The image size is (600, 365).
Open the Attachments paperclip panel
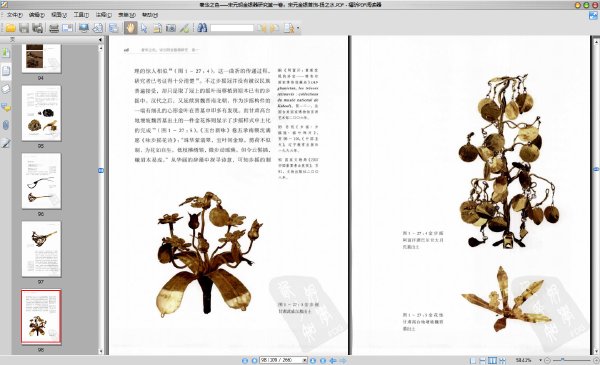click(6, 125)
